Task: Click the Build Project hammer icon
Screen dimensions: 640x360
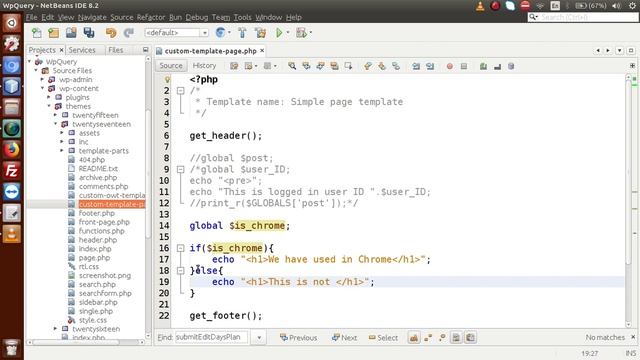Action: click(242, 33)
